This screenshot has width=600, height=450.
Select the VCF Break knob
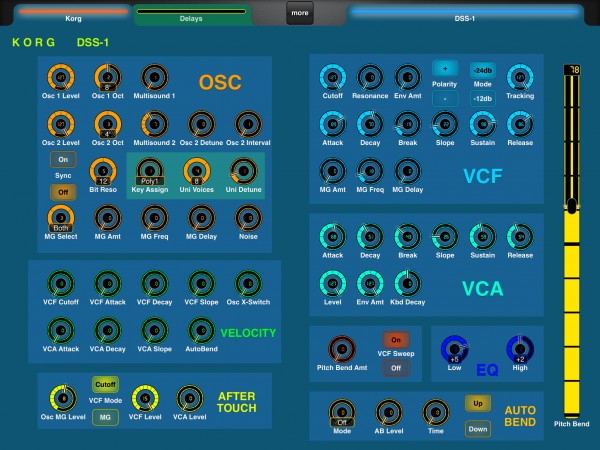pos(408,124)
